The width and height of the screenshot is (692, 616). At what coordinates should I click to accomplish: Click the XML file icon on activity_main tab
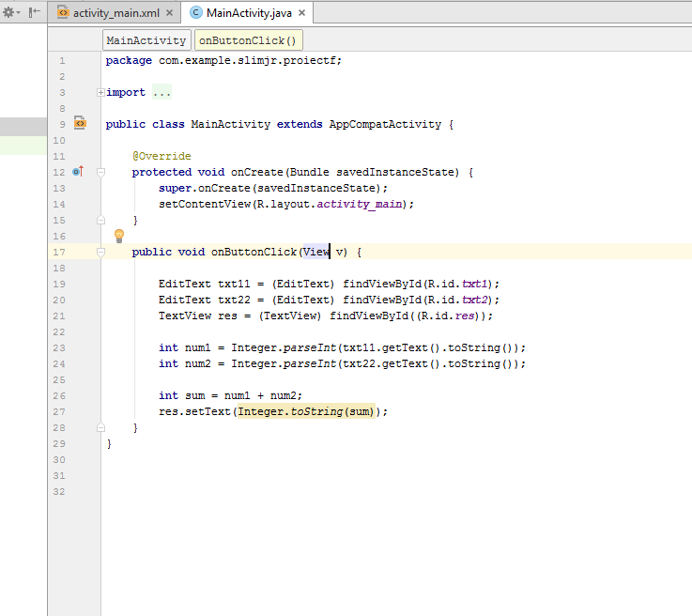tap(63, 13)
